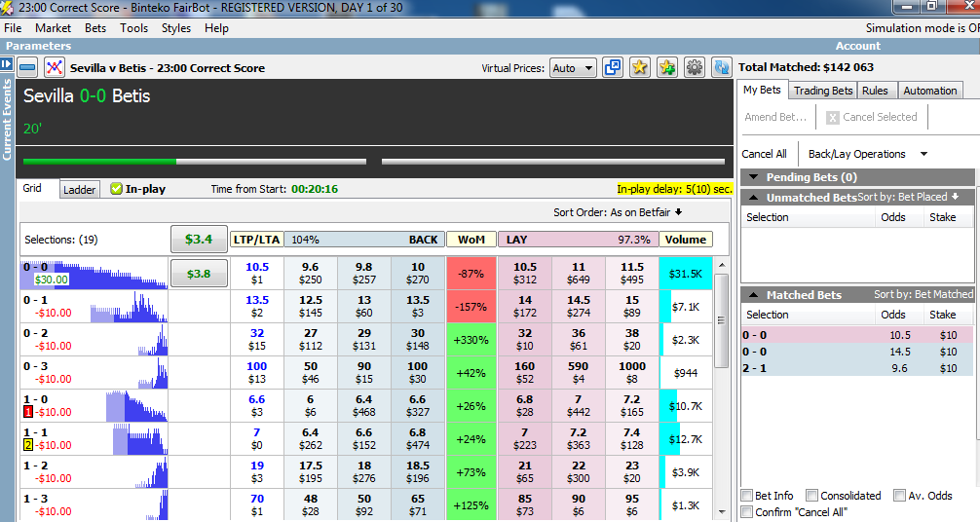Open the Market menu

(54, 28)
